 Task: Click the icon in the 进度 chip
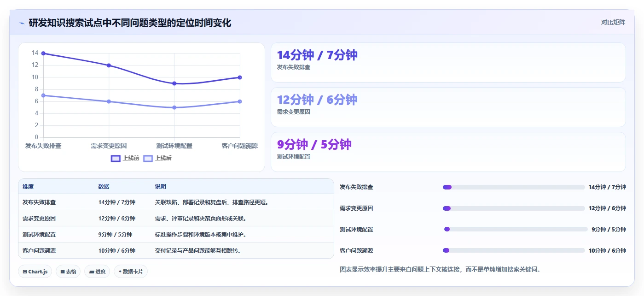pyautogui.click(x=92, y=272)
